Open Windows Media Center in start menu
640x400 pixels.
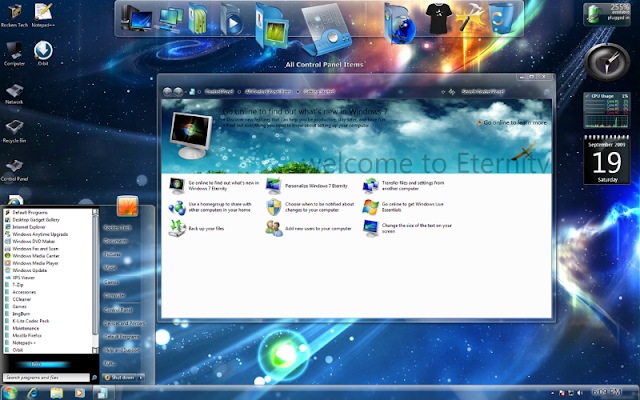(x=32, y=256)
